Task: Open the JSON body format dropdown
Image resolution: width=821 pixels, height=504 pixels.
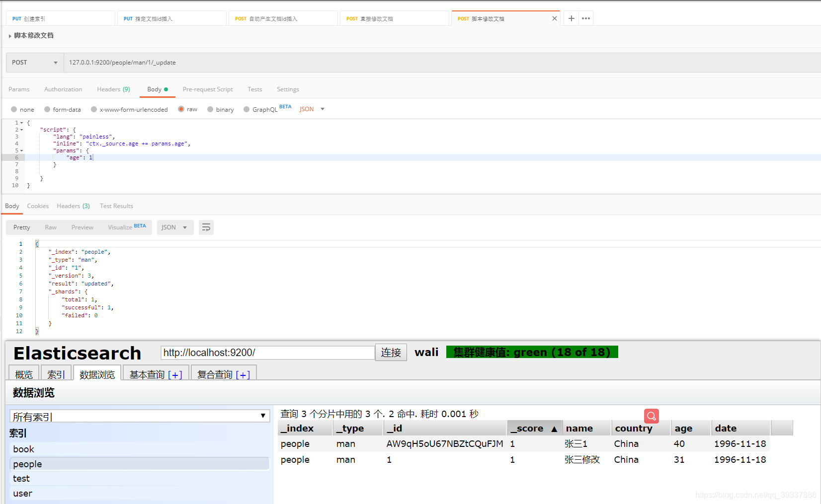Action: click(x=312, y=109)
